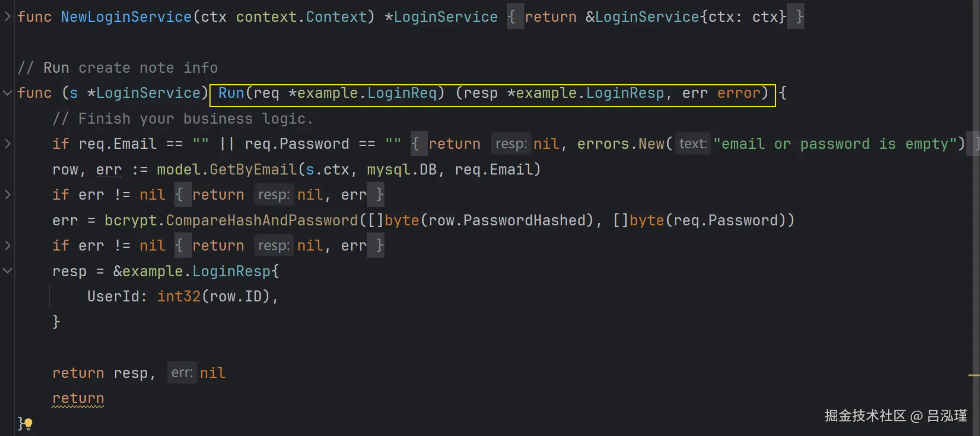Click the lightbulb quick-fix icon
This screenshot has height=436, width=980.
[28, 423]
